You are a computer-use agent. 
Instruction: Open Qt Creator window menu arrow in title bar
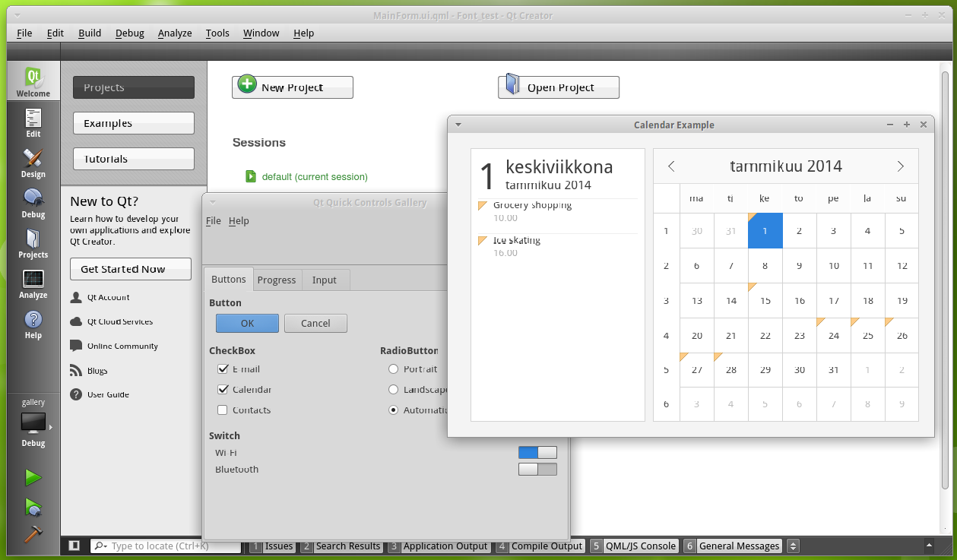pos(17,15)
